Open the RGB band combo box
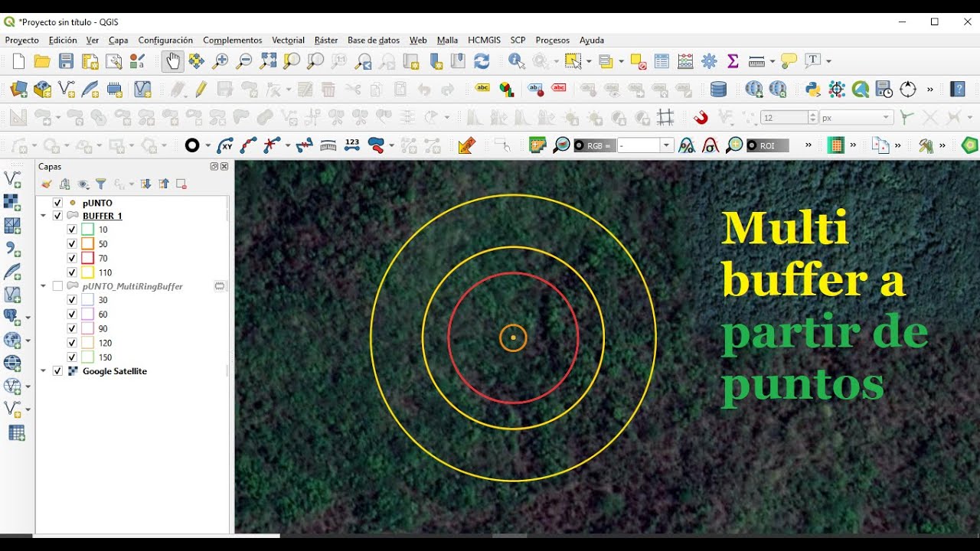The width and height of the screenshot is (980, 551). (x=645, y=145)
